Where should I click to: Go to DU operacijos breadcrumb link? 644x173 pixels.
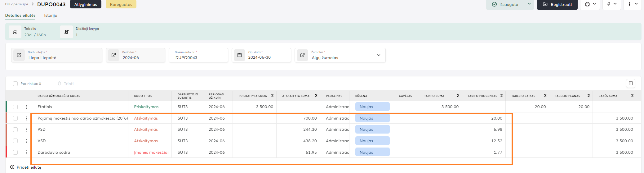[17, 4]
